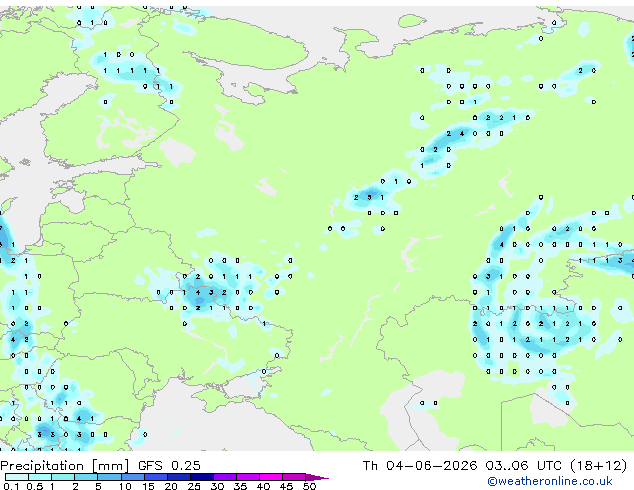
Task: Click the '45' legend scale label
Action: (286, 486)
